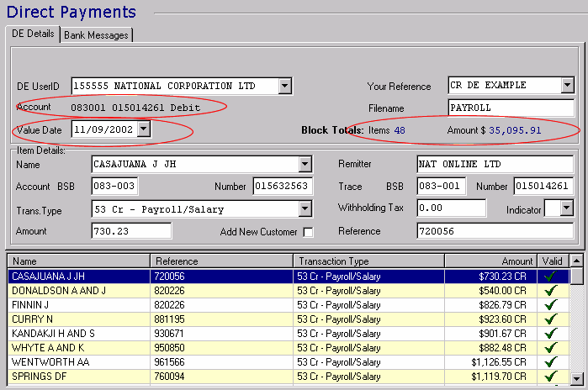Select the DE Details tab
Screen dimensions: 588x390
pyautogui.click(x=33, y=34)
